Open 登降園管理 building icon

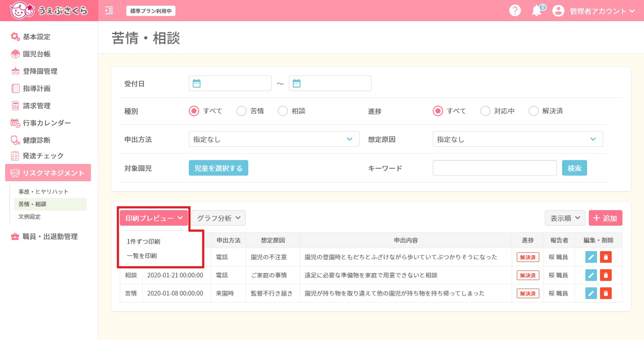(x=15, y=71)
